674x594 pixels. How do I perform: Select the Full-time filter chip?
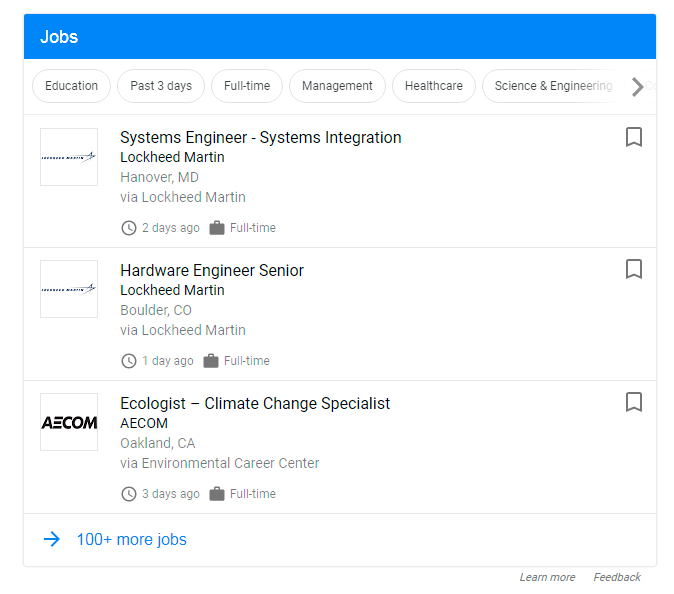(x=247, y=86)
